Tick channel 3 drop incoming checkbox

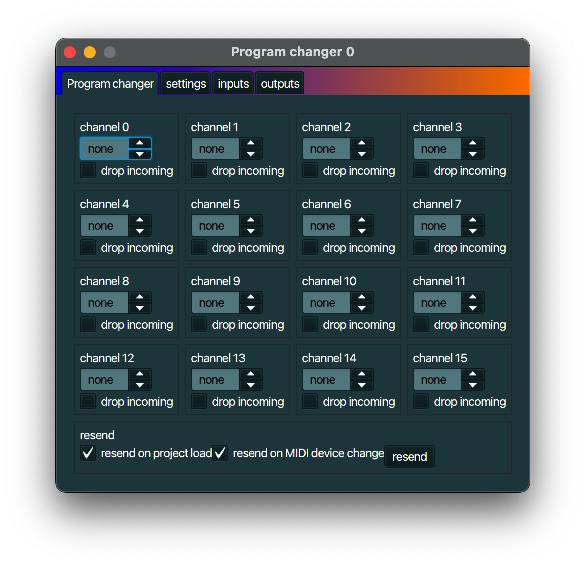tap(421, 170)
